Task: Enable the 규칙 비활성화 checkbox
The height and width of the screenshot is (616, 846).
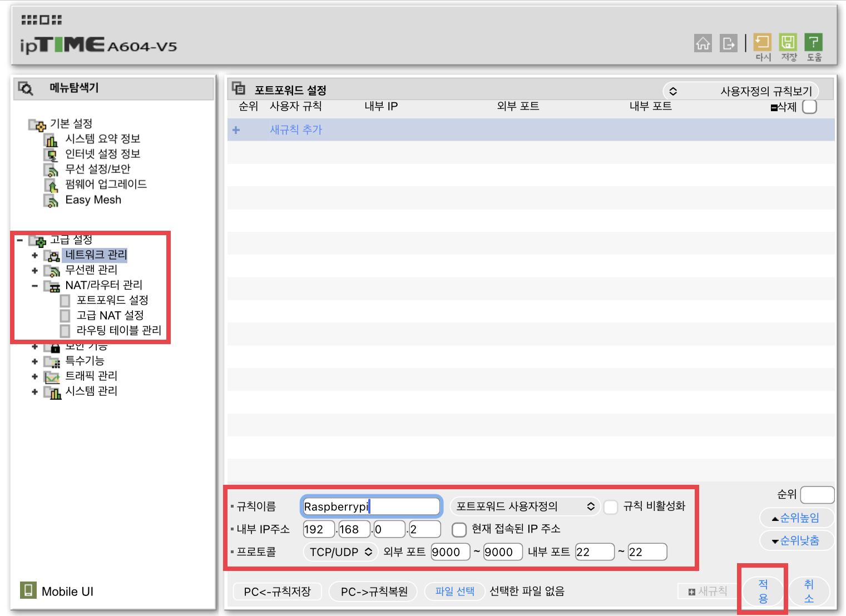Action: coord(610,507)
